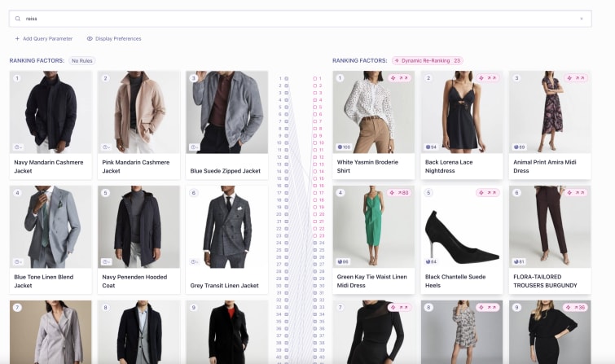Click boost badge showing 80 on Green Kay dress
The image size is (615, 364).
(400, 193)
